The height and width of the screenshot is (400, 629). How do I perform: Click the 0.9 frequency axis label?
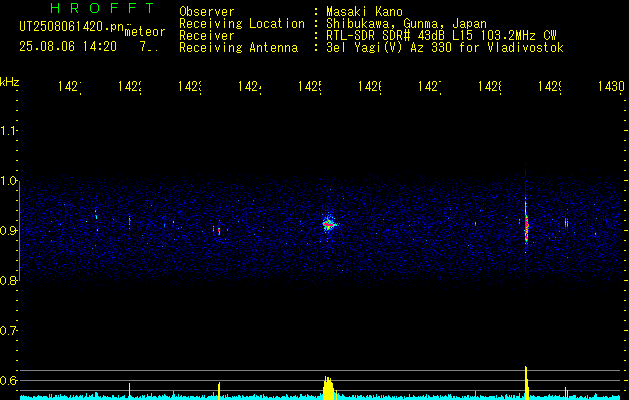click(8, 231)
